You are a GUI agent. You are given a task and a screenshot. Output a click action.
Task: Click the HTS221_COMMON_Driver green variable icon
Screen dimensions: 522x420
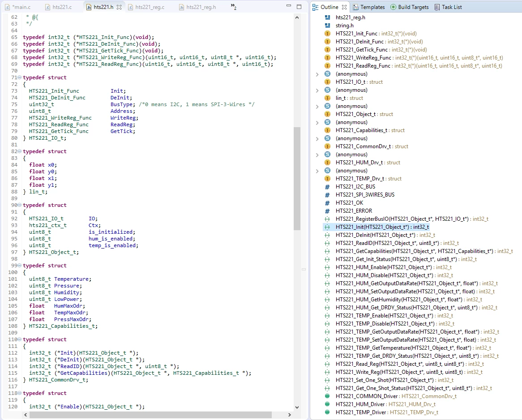click(x=327, y=396)
